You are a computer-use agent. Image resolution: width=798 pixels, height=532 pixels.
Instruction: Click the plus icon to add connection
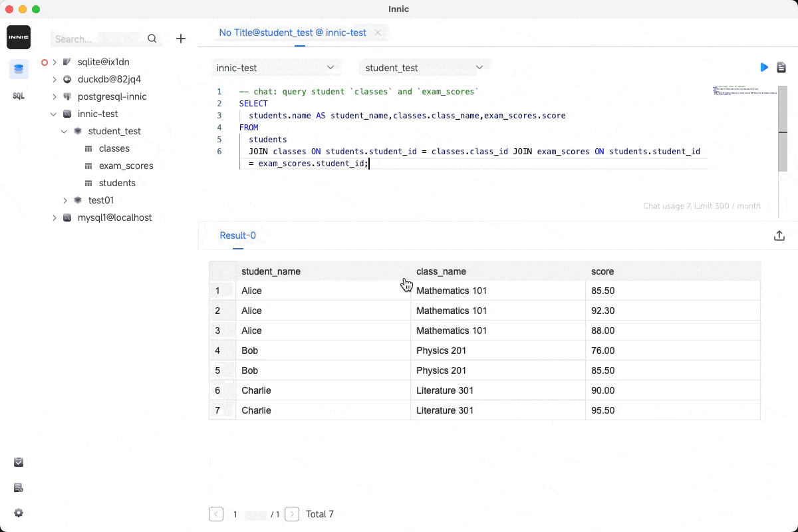(181, 39)
